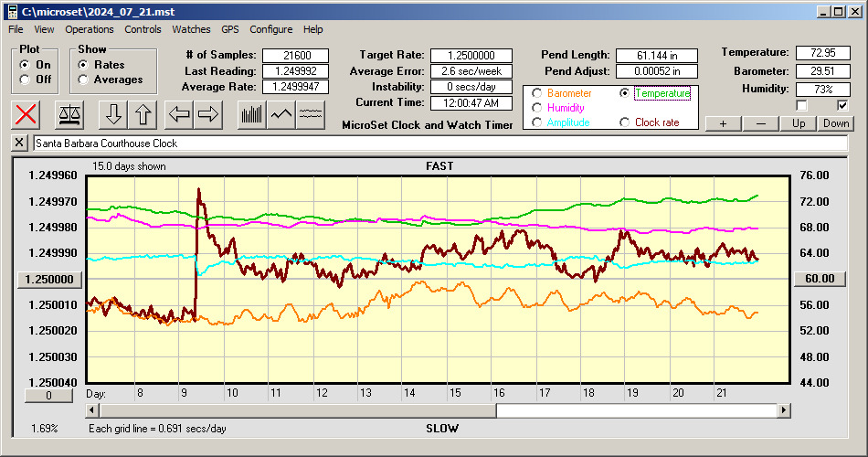Turn Plot off with the Off radio

click(x=25, y=80)
